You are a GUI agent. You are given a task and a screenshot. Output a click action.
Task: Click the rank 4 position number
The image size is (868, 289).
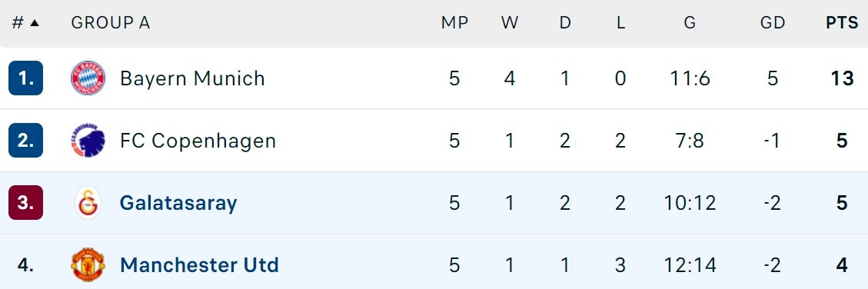pos(26,265)
